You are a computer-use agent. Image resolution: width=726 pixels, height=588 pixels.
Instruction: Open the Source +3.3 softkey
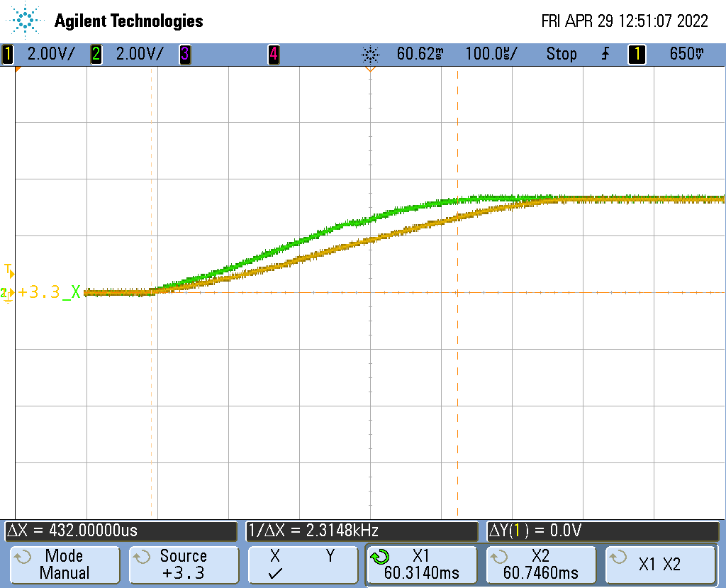click(x=184, y=565)
